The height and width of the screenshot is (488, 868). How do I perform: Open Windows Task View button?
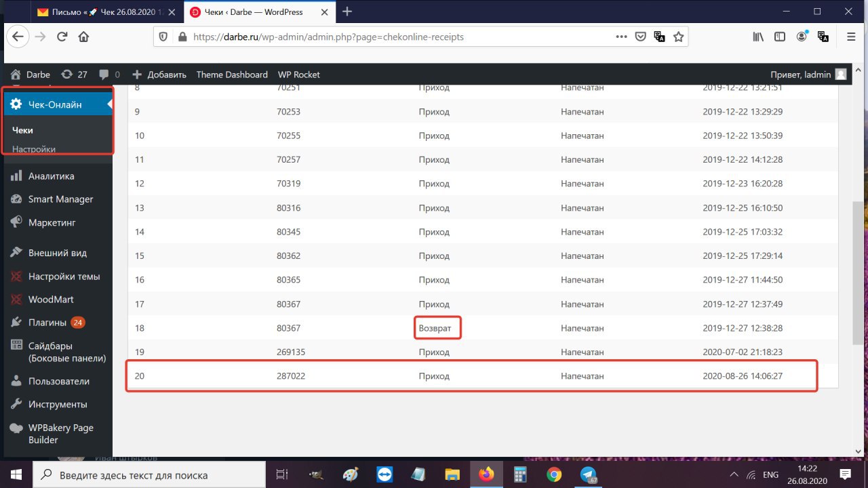pos(282,474)
